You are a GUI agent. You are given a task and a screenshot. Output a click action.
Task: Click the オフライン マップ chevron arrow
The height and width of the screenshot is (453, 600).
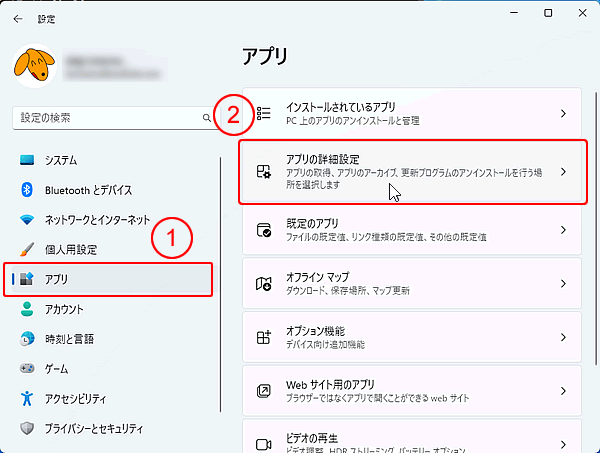(563, 284)
